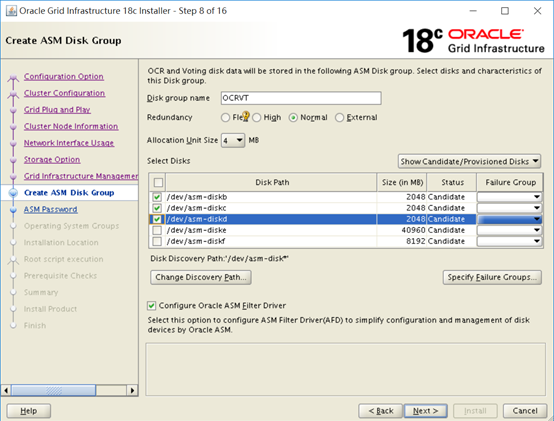Select Create ASM Disk Group step
Screen dimensions: 554x421
[69, 193]
